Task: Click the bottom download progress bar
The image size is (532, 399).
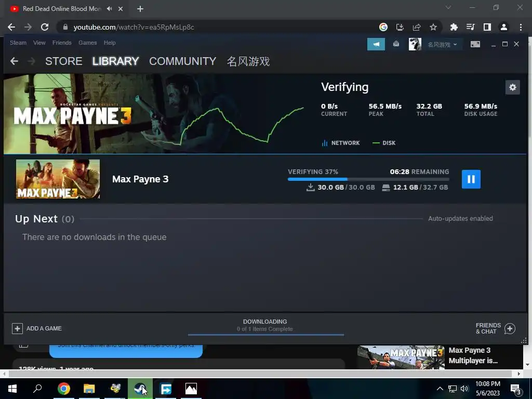Action: click(265, 335)
